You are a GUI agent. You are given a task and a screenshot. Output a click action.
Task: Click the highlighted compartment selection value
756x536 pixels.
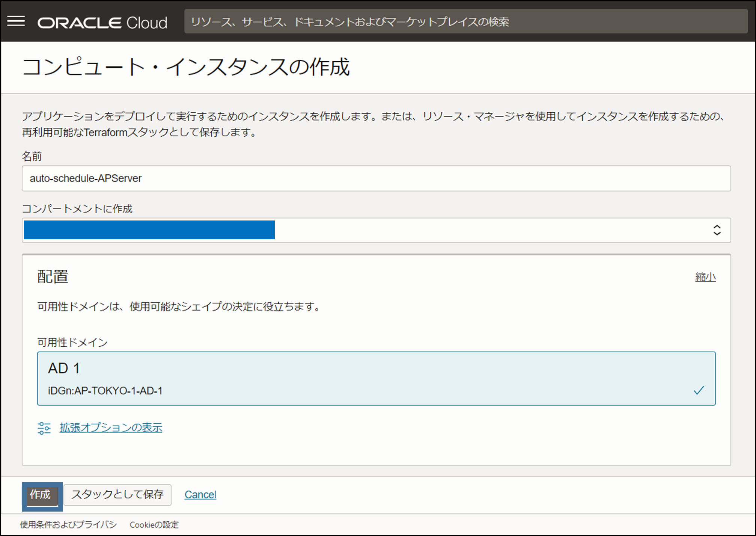pos(149,230)
